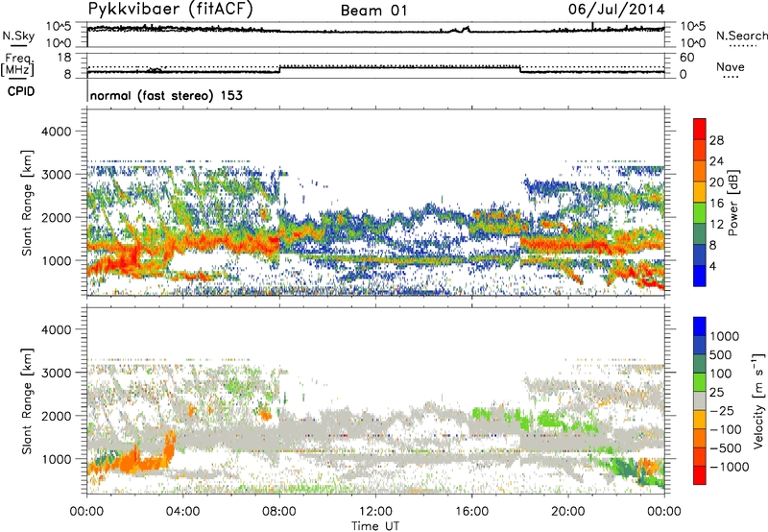Click the 'Slant Range [km]' label of velocity plot
The image size is (768, 532).
[27, 400]
